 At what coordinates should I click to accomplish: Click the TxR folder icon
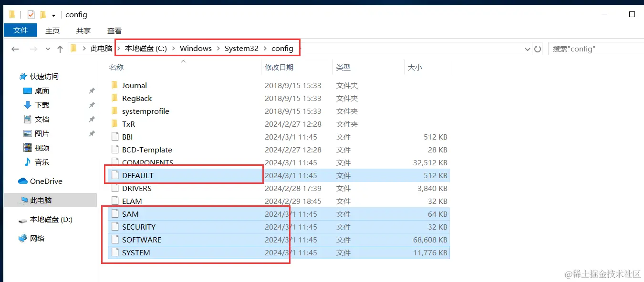114,124
